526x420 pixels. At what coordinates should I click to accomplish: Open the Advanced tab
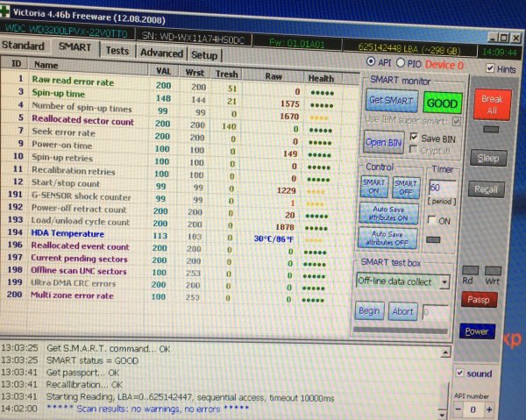(161, 53)
